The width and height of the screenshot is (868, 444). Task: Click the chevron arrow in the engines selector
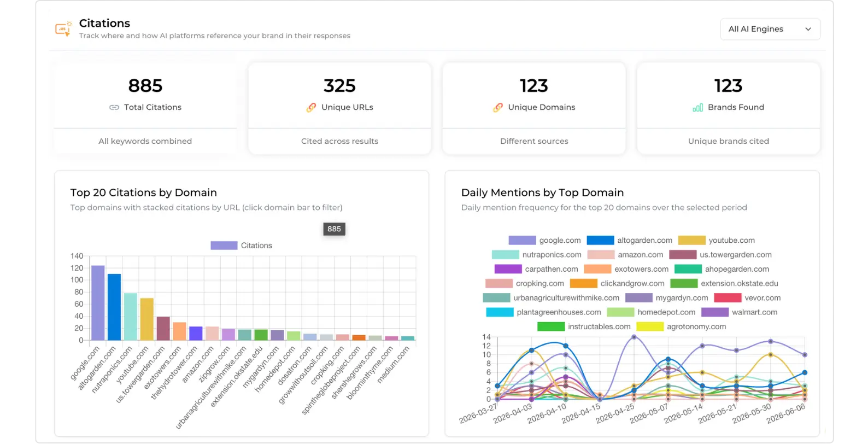[808, 29]
